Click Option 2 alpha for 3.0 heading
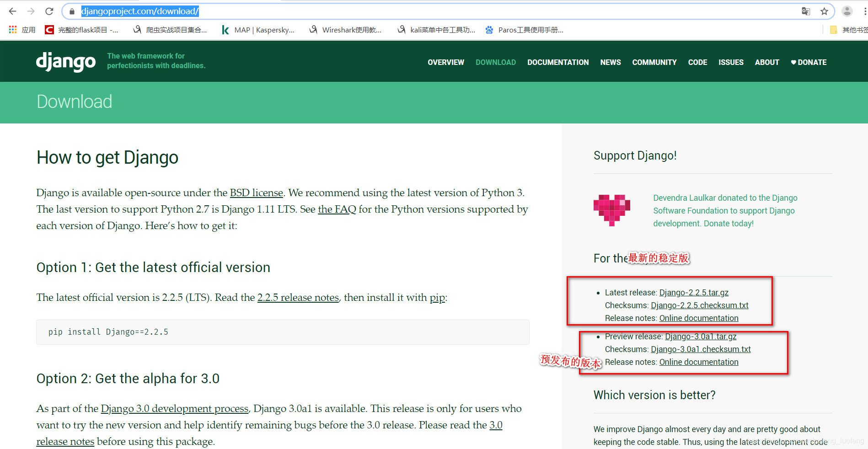 (128, 379)
